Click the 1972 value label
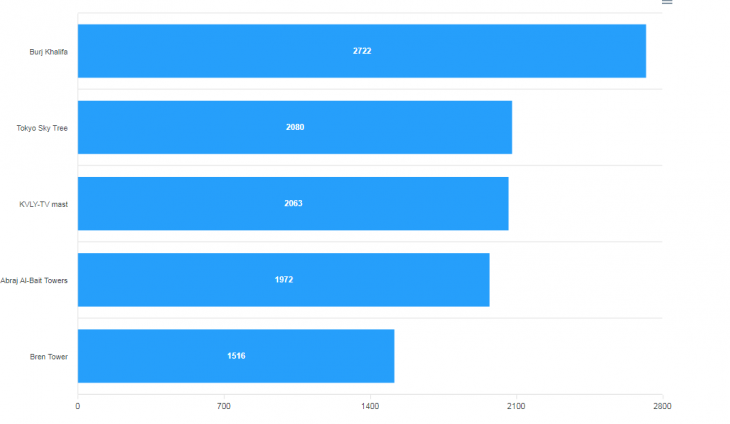This screenshot has width=730, height=424. pos(284,279)
